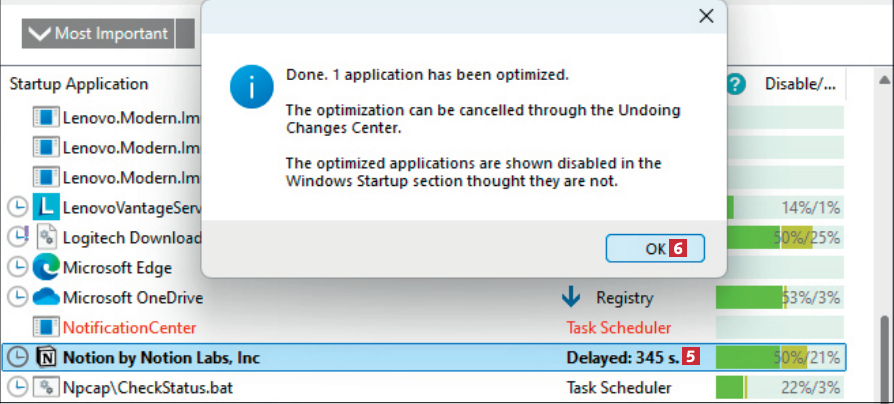Click the blue down arrow beside Registry
894x404 pixels.
pyautogui.click(x=571, y=297)
